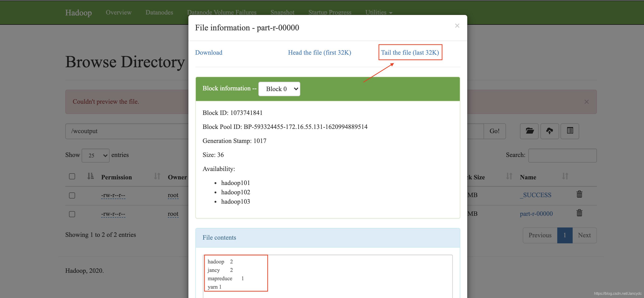Viewport: 644px width, 298px height.
Task: Open the Datanodes tab
Action: 159,12
